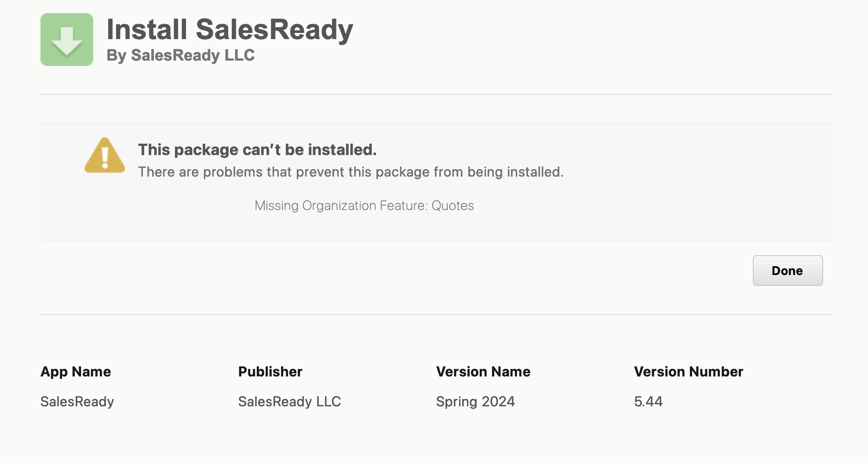Click the yellow warning triangle icon
Image resolution: width=868 pixels, height=463 pixels.
tap(105, 156)
